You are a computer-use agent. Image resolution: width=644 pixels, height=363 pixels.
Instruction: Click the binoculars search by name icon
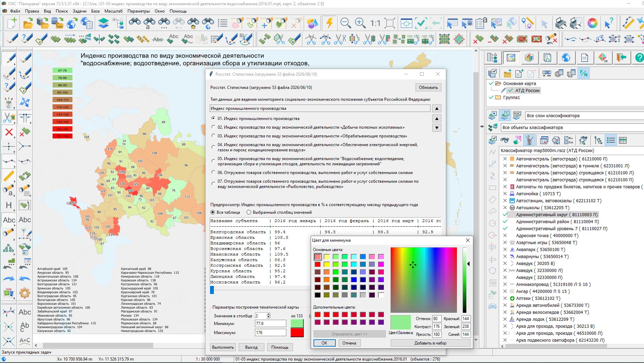coord(149,23)
